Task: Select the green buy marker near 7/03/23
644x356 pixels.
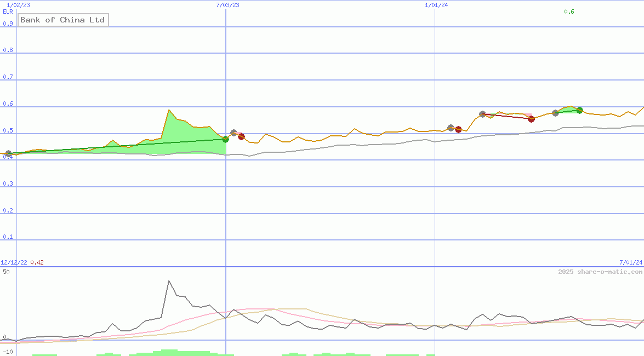Action: 225,139
